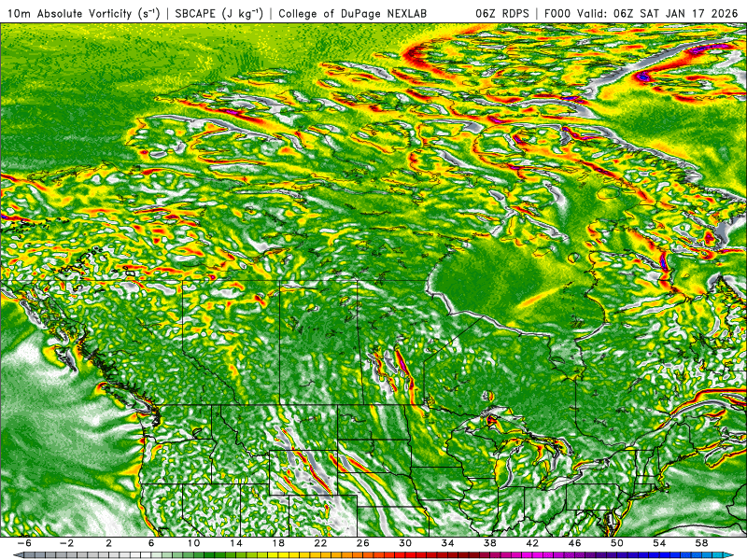Click the "42" color scale label

[532, 543]
